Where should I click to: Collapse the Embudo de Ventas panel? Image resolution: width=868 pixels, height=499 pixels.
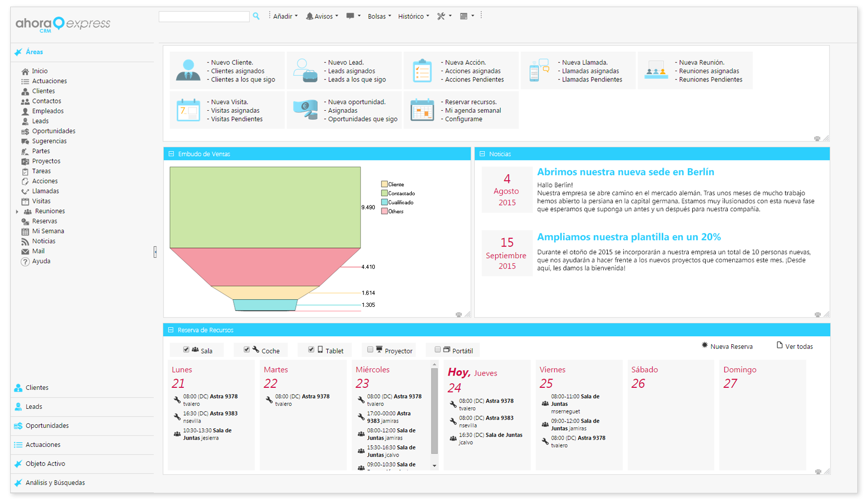pyautogui.click(x=171, y=154)
